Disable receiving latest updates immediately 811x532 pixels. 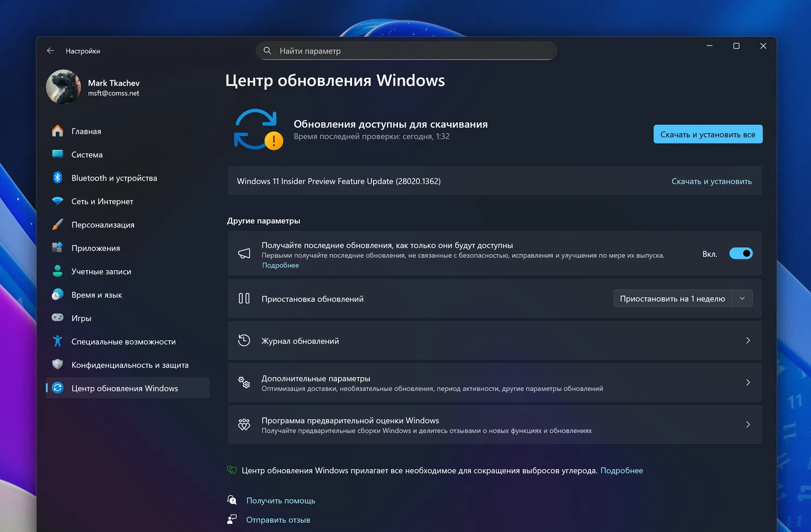[x=741, y=253]
